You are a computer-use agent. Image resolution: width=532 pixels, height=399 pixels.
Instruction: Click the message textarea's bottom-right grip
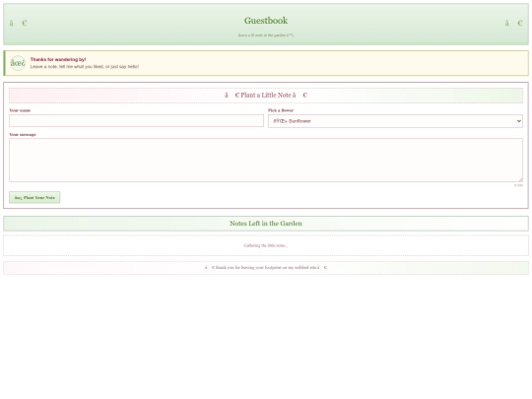click(520, 179)
